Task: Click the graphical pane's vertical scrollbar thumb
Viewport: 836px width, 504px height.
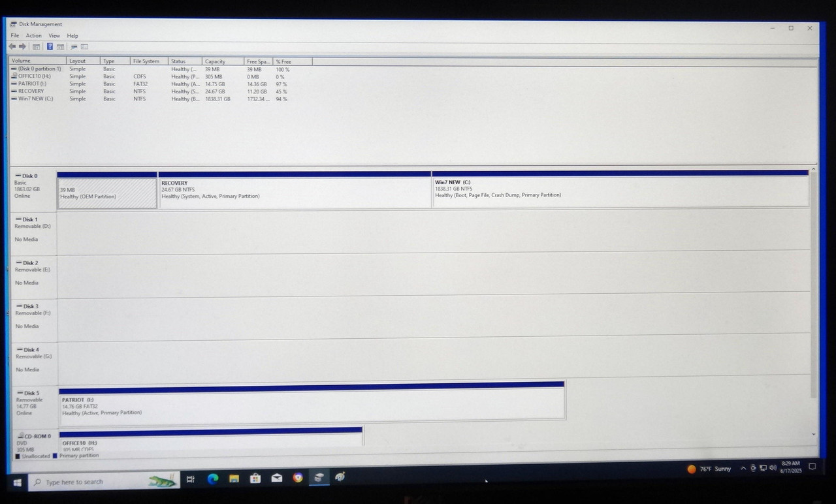Action: [x=813, y=286]
